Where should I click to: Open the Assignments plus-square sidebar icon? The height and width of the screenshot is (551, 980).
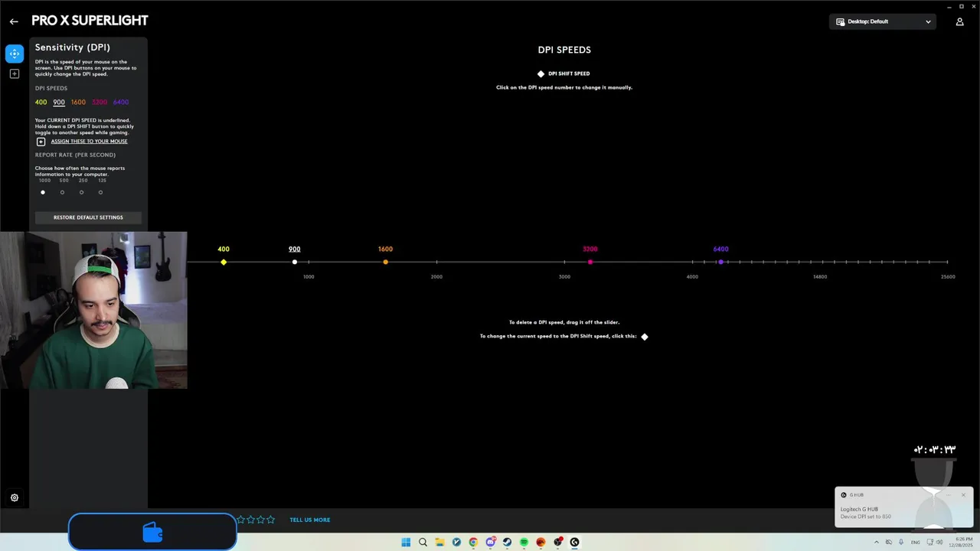click(x=15, y=74)
